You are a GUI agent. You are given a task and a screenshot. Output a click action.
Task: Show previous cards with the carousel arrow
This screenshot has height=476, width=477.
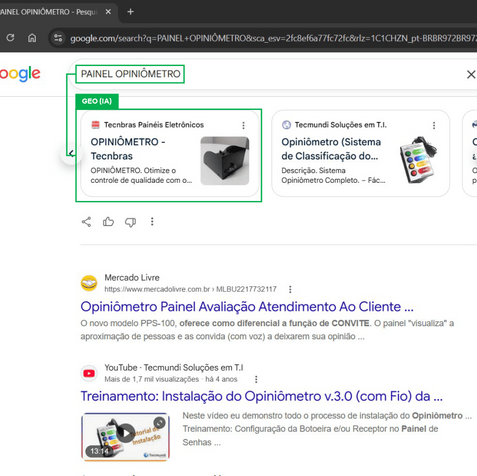pos(71,153)
